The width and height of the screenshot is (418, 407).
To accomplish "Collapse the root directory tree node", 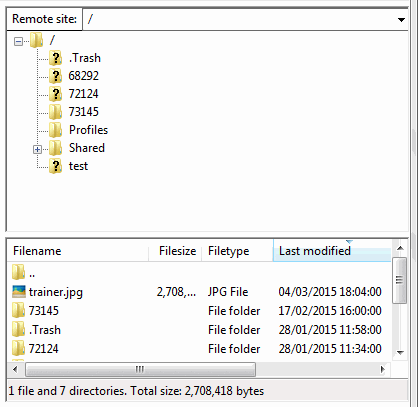I will [18, 42].
